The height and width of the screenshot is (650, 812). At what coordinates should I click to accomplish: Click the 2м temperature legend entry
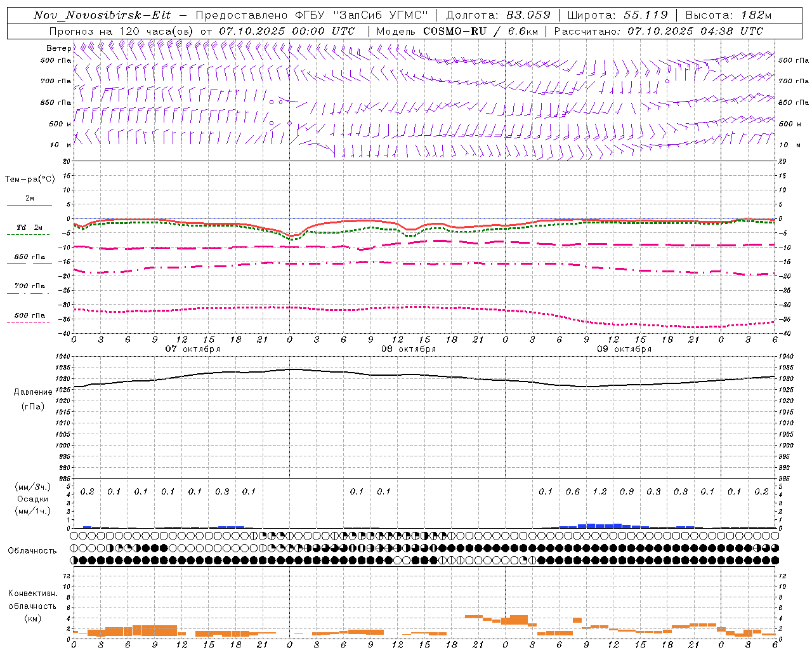30,199
